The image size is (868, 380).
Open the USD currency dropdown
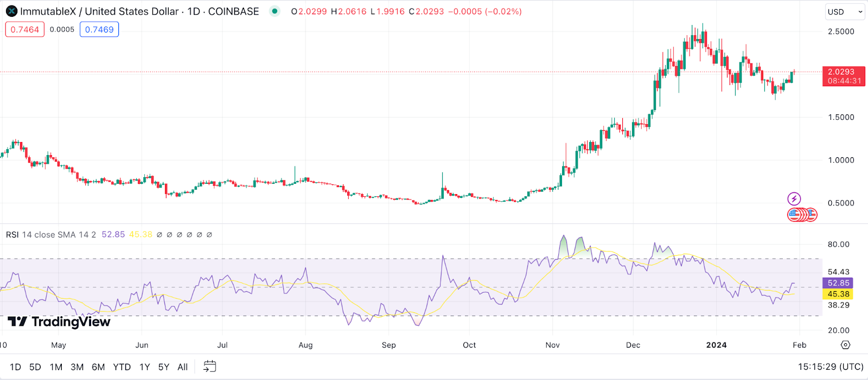pos(845,12)
